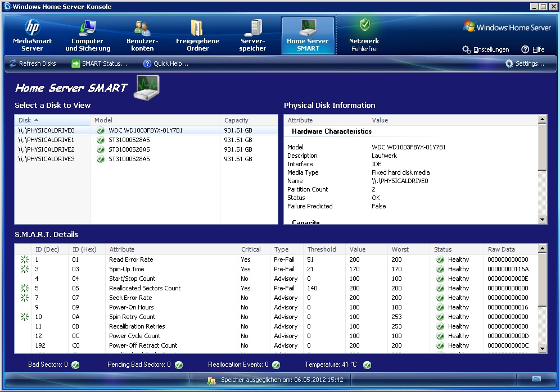
Task: Select \\.\PHYSICALDRIVE3 row
Action: [x=146, y=159]
